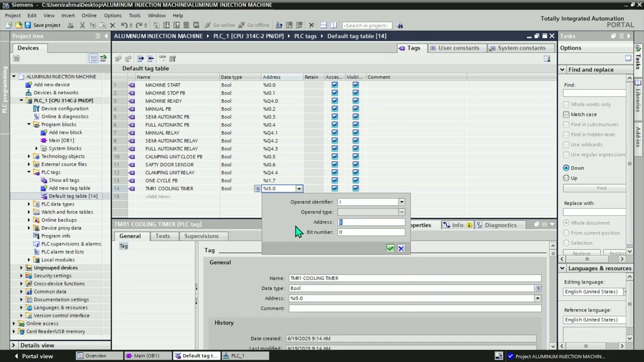Select the Down search direction radio
This screenshot has width=644, height=362.
(567, 168)
